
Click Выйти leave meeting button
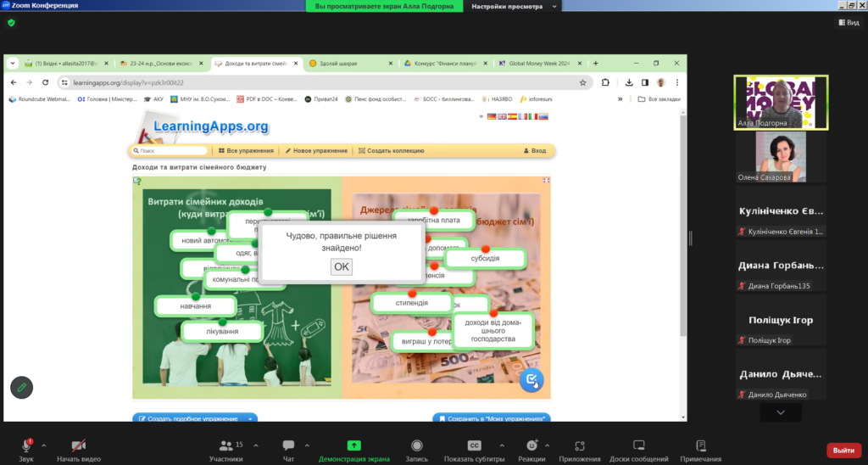[843, 450]
